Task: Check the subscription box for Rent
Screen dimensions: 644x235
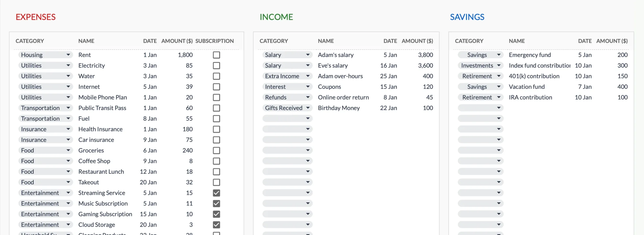Action: coord(216,55)
